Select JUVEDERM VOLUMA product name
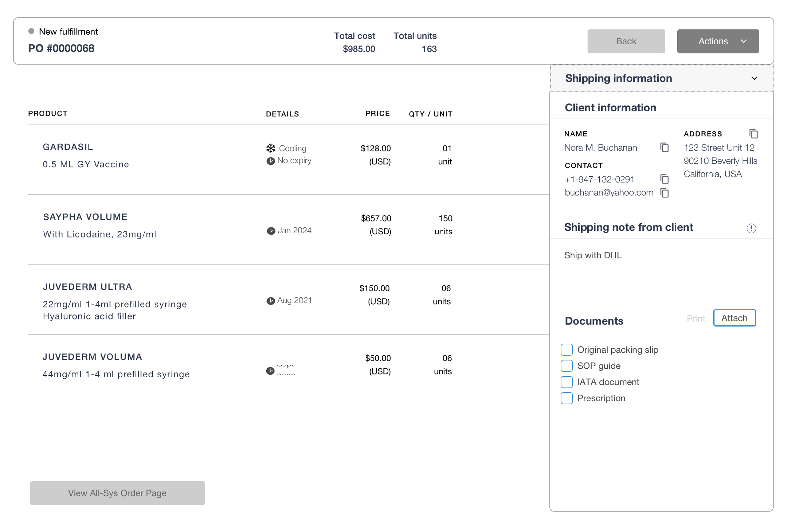 tap(92, 357)
